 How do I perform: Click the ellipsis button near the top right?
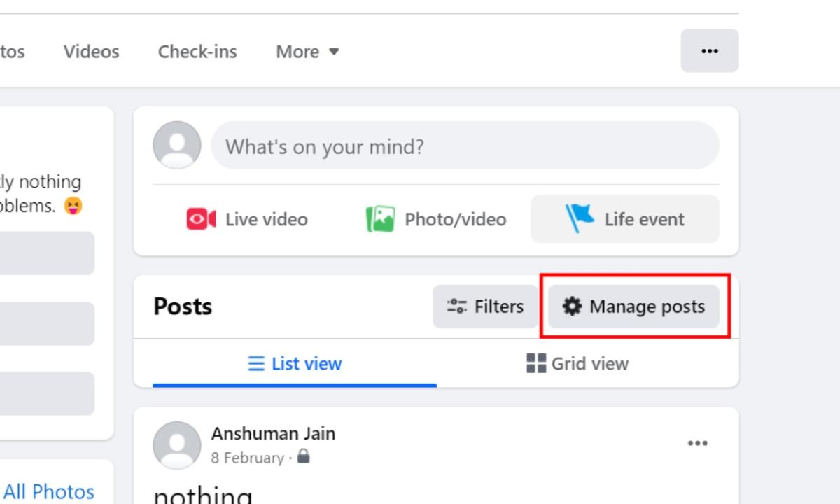710,50
